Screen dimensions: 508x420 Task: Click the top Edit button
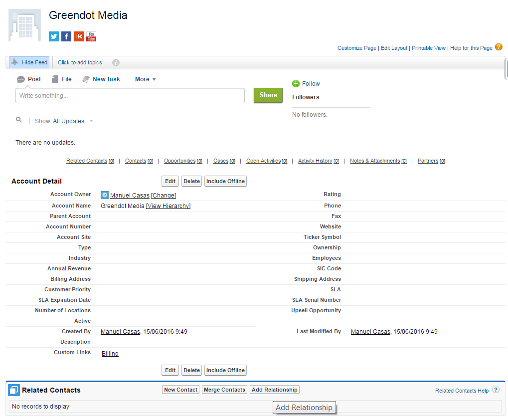[170, 181]
